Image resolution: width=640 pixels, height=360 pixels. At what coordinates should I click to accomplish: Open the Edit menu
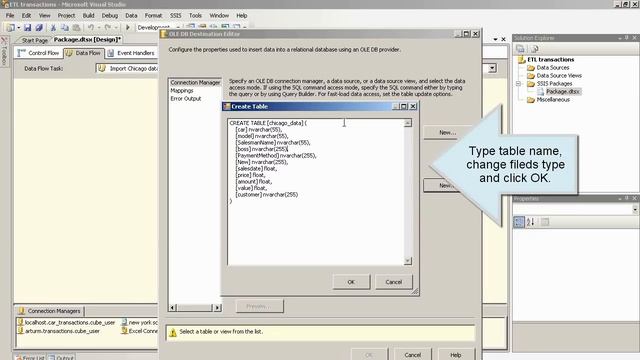[26, 16]
